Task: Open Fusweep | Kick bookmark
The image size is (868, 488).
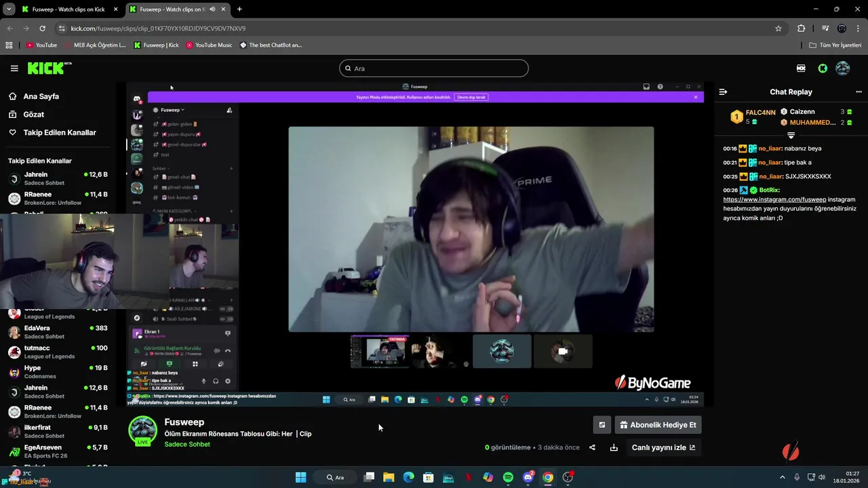Action: 156,45
